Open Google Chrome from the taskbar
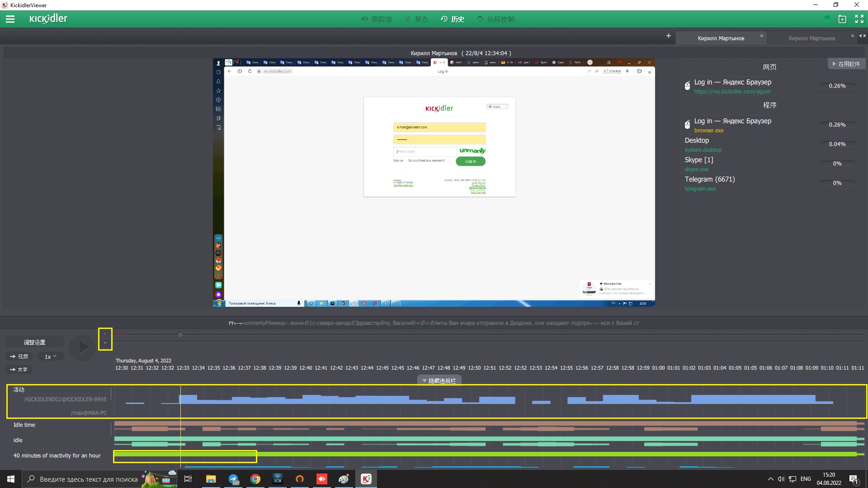The height and width of the screenshot is (488, 868). point(255,479)
